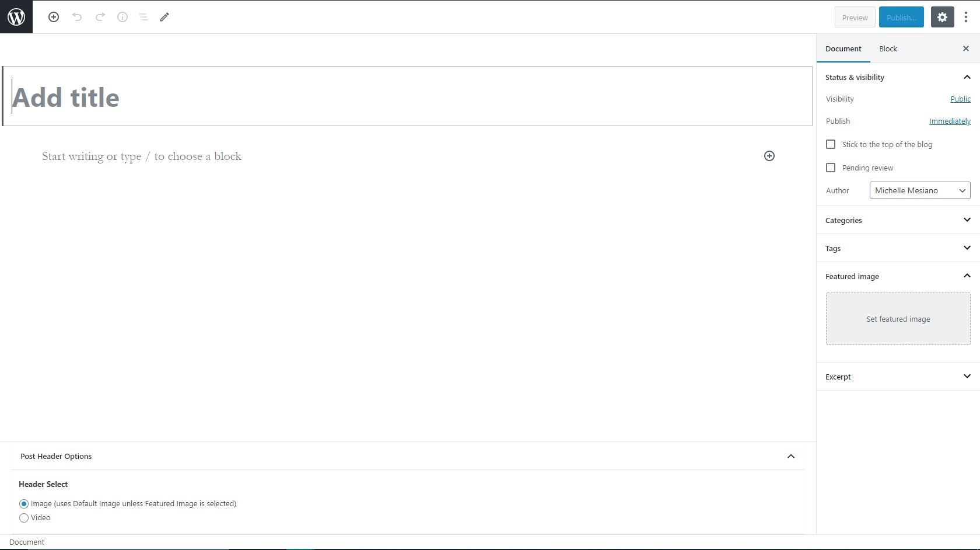Click the Publish button
980x550 pixels.
[x=901, y=18]
